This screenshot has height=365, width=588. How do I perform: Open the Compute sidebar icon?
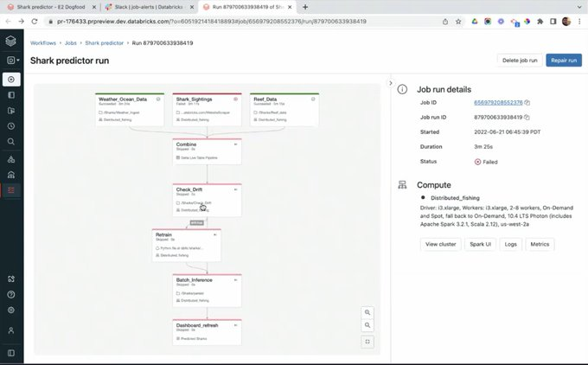pyautogui.click(x=11, y=175)
